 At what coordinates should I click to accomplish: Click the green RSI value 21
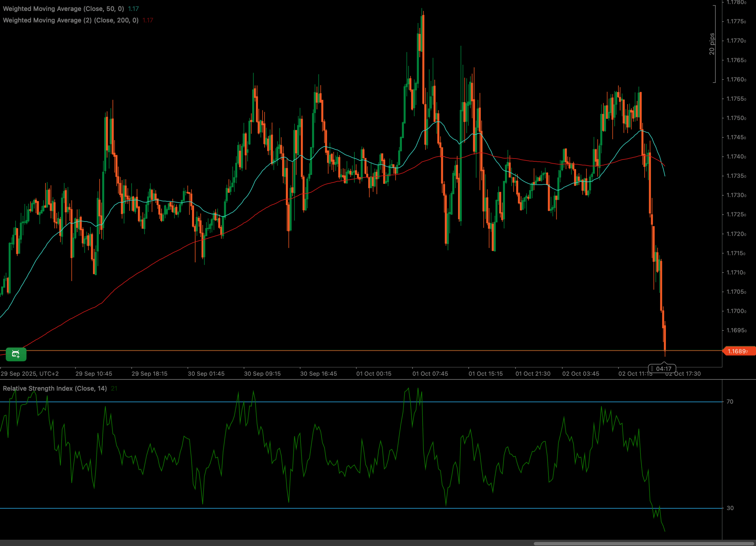tap(114, 388)
